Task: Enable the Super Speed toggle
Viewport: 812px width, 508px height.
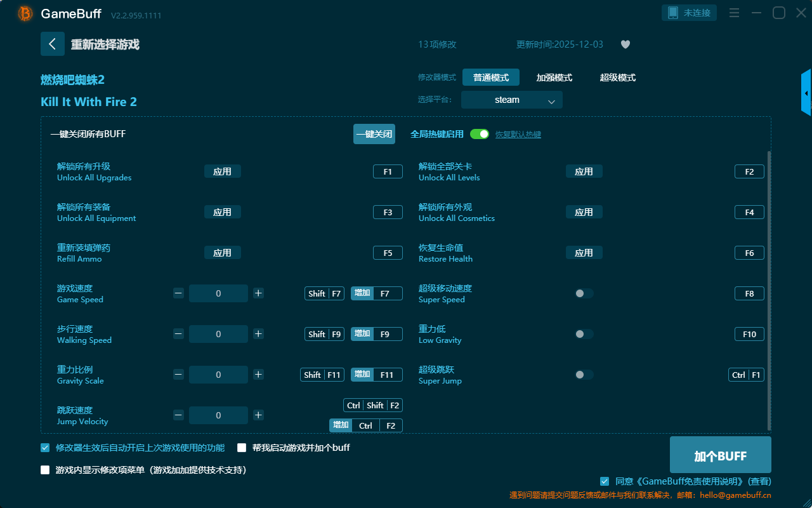Action: 584,293
